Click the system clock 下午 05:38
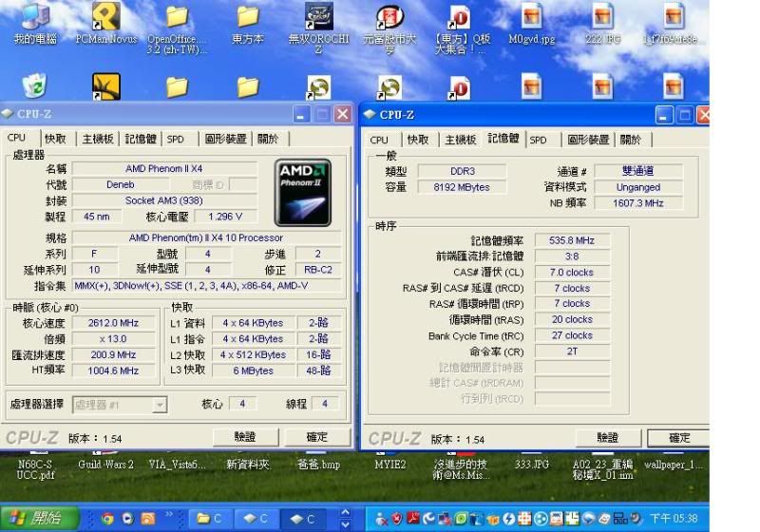This screenshot has height=532, width=760. (674, 519)
